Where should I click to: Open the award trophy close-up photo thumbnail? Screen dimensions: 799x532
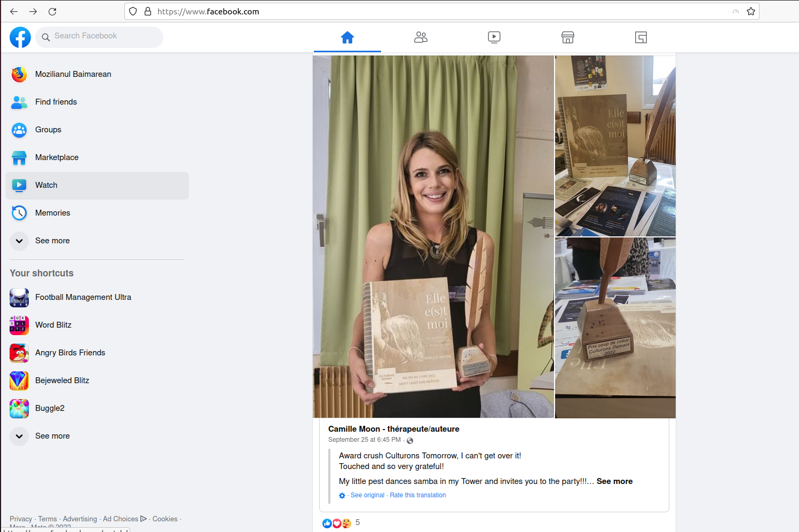click(615, 328)
